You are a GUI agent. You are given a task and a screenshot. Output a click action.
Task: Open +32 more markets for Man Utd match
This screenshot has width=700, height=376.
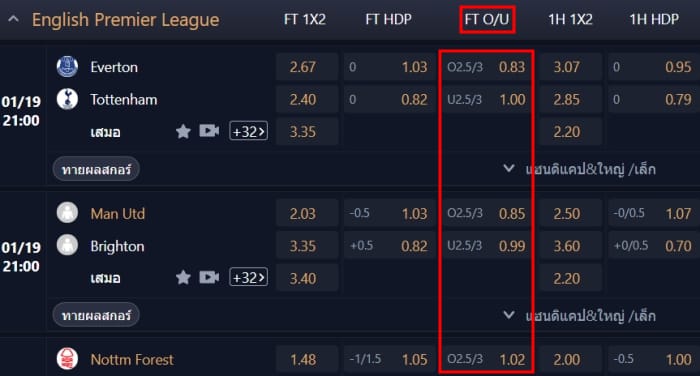click(x=249, y=278)
